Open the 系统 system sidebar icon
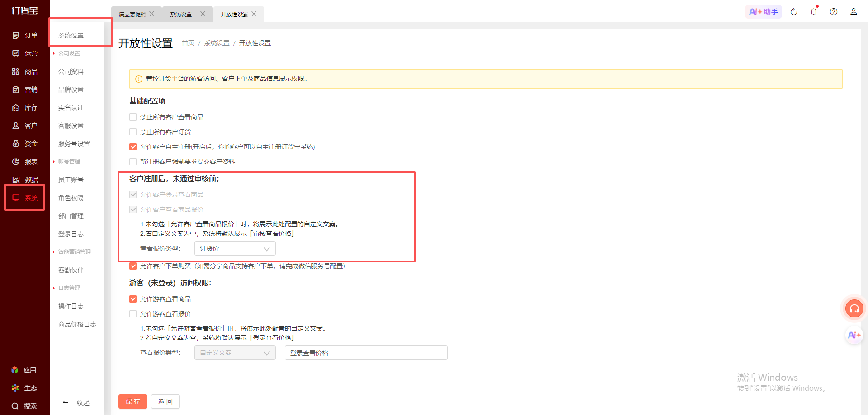The height and width of the screenshot is (415, 868). click(16, 198)
